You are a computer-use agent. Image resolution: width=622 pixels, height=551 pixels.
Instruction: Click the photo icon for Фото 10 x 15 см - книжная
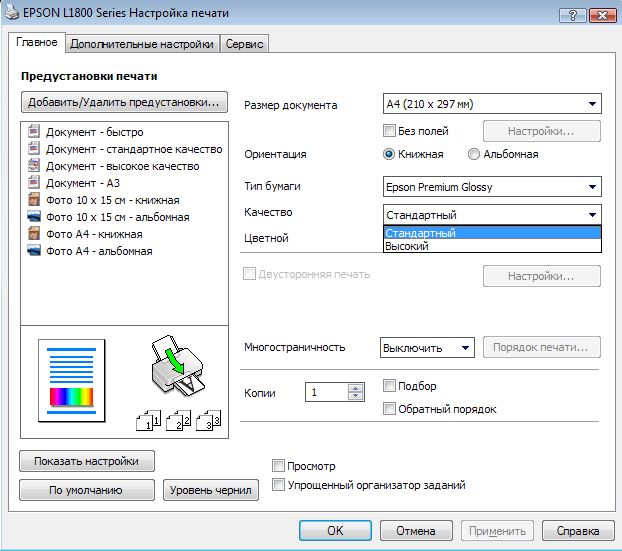click(x=34, y=200)
